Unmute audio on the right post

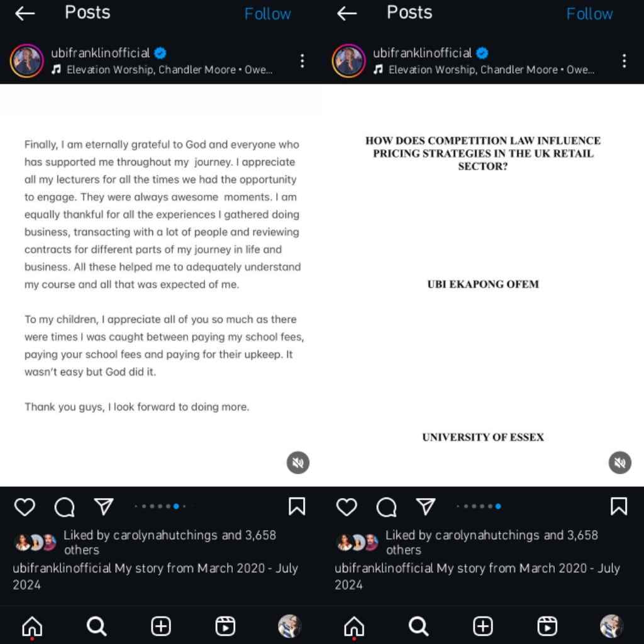[x=619, y=462]
